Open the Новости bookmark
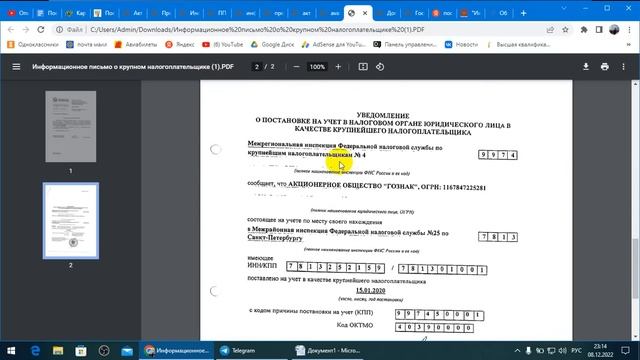 click(x=461, y=44)
